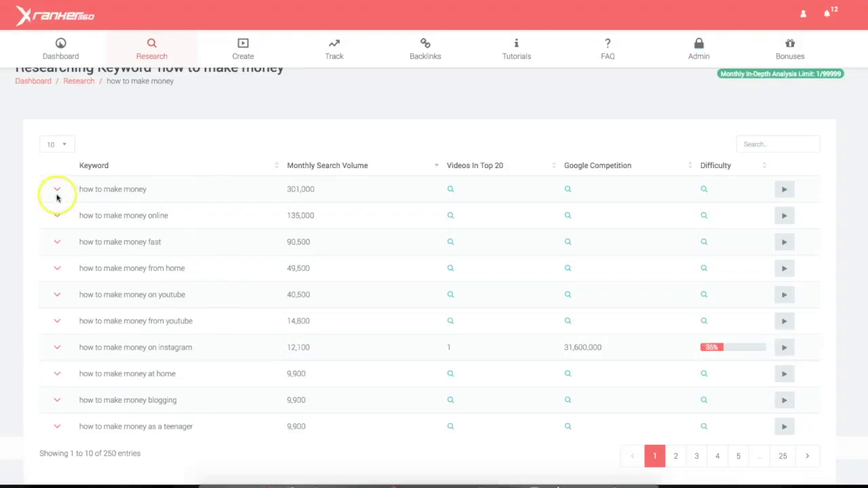868x488 pixels.
Task: Focus the table Search field
Action: 778,144
